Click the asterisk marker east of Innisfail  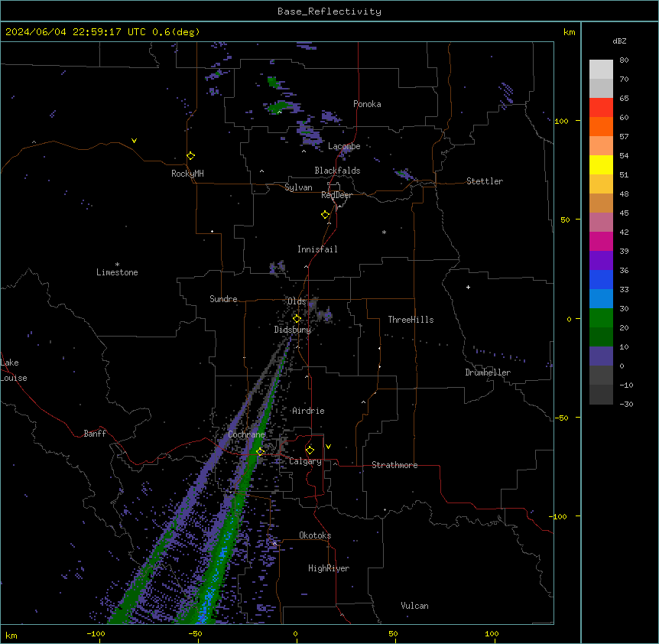point(384,232)
